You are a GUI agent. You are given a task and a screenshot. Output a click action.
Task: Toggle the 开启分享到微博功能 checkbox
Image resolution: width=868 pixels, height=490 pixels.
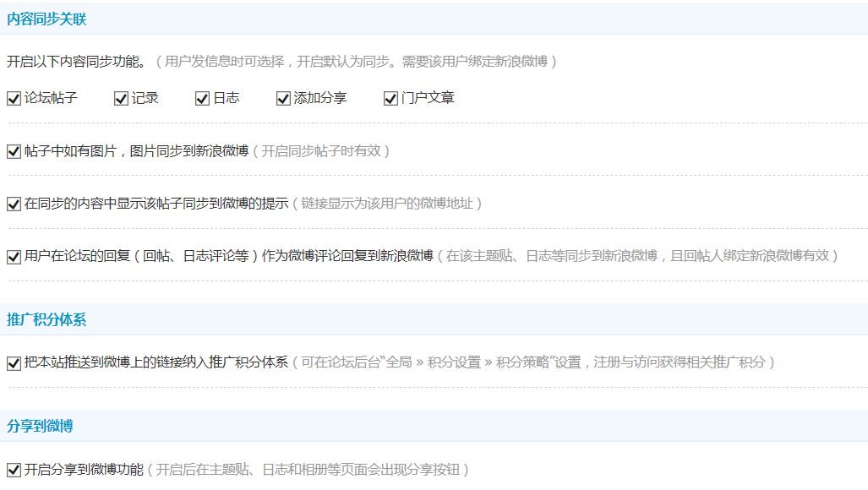tap(14, 471)
